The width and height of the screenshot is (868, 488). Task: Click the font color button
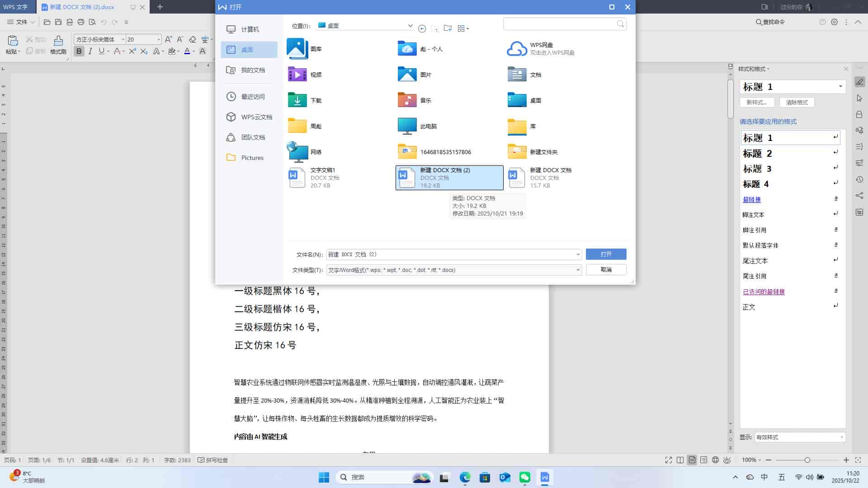187,51
